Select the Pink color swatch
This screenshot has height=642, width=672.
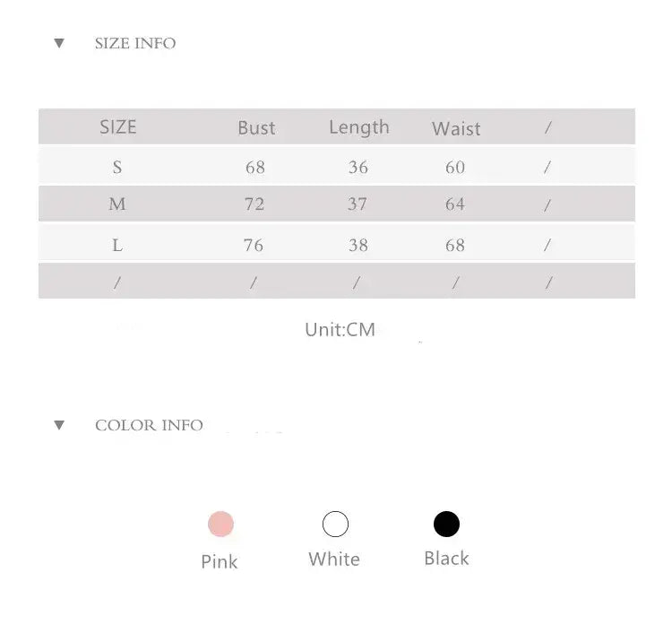(220, 524)
